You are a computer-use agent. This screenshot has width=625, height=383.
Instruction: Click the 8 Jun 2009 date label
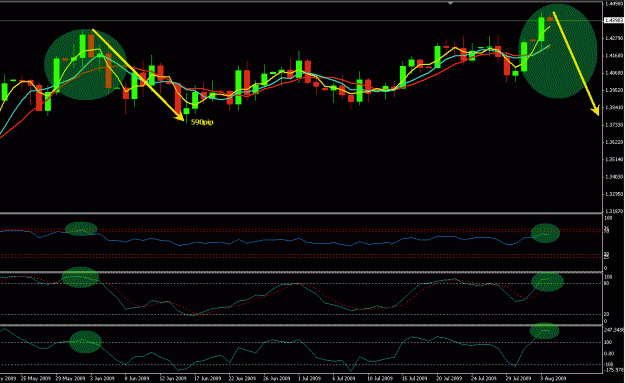[137, 378]
